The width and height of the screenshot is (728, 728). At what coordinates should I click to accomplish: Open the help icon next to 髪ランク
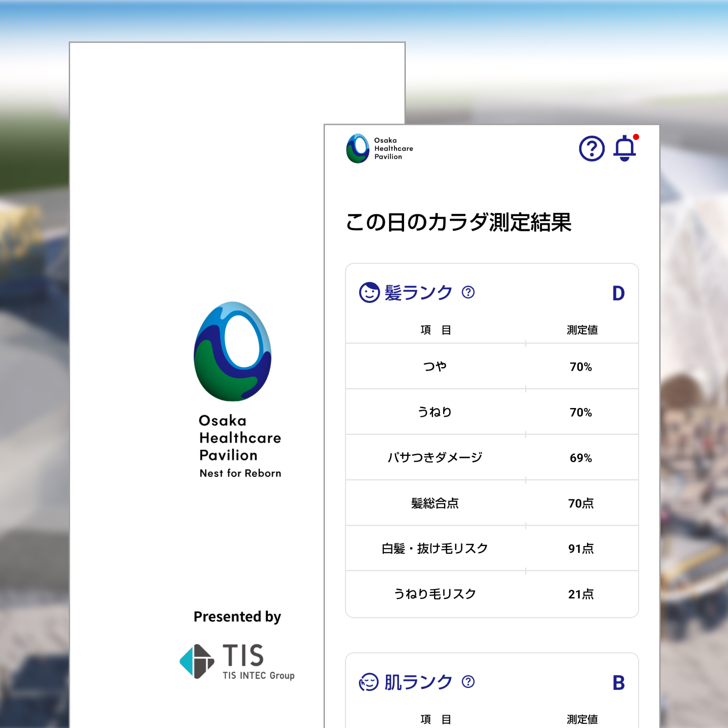468,293
